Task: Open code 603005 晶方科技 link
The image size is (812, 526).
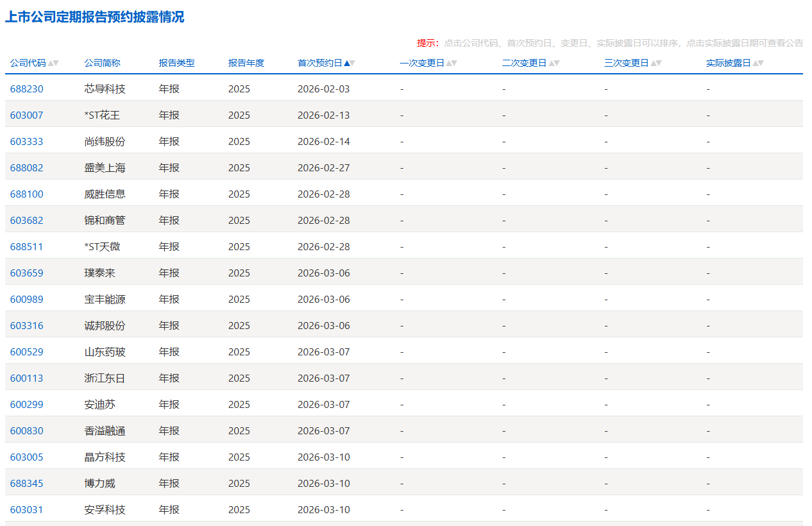Action: click(x=26, y=457)
